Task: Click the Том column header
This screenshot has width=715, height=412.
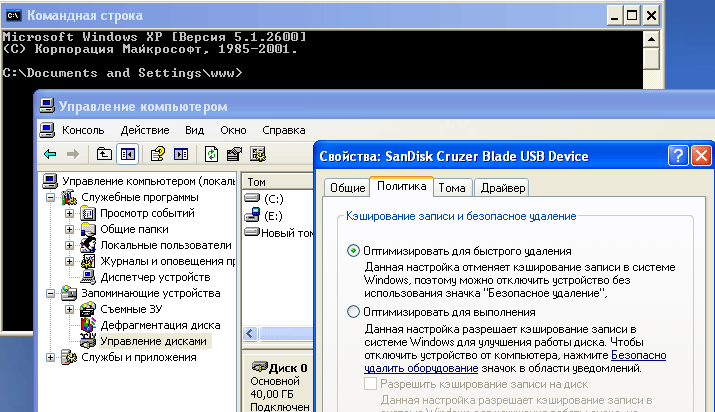Action: click(278, 182)
